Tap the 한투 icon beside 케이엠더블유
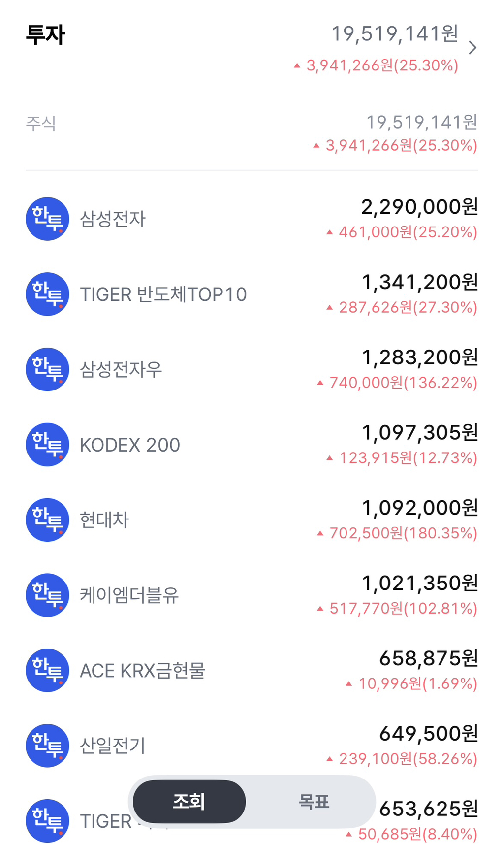Screen dimensions: 504x844 [47, 595]
